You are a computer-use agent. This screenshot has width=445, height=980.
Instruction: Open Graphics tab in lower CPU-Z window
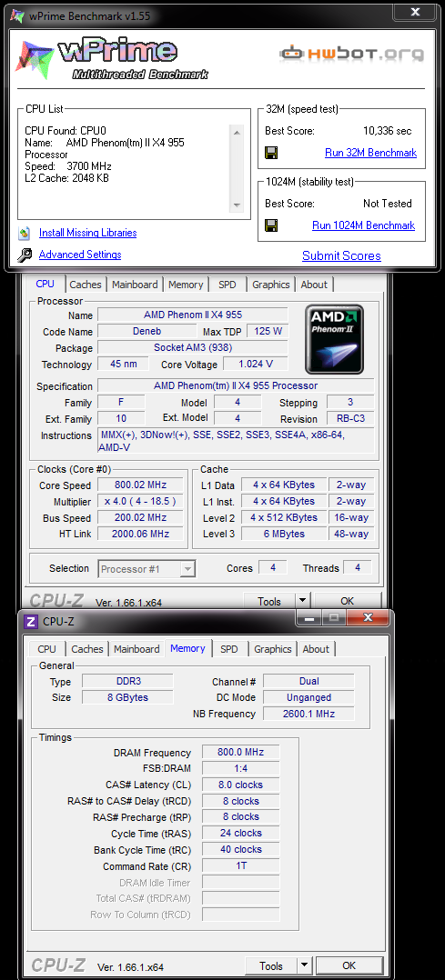273,649
